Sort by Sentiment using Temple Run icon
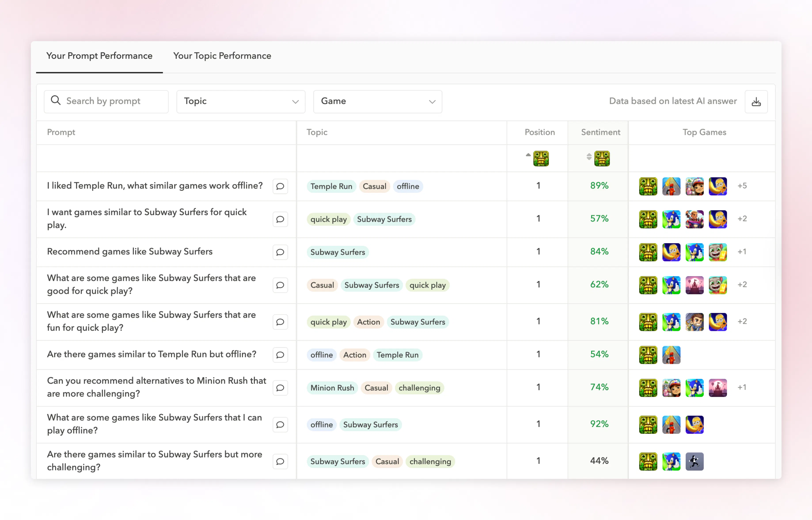 coord(602,158)
